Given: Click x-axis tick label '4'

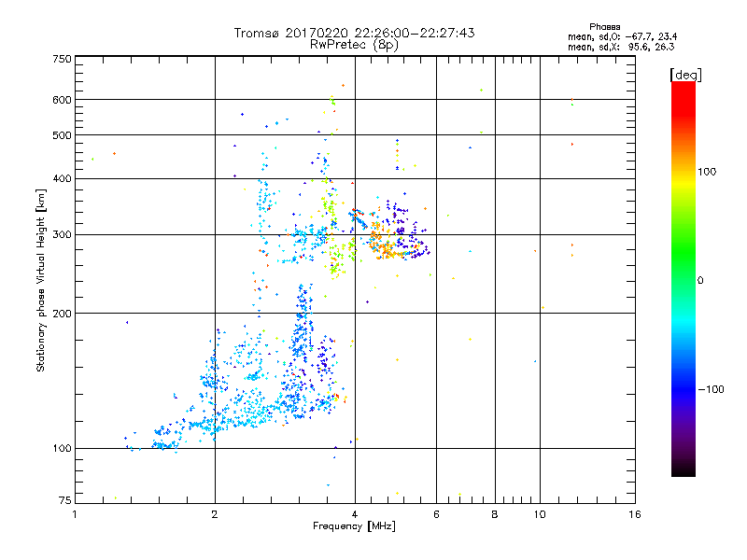Looking at the screenshot, I should point(355,514).
